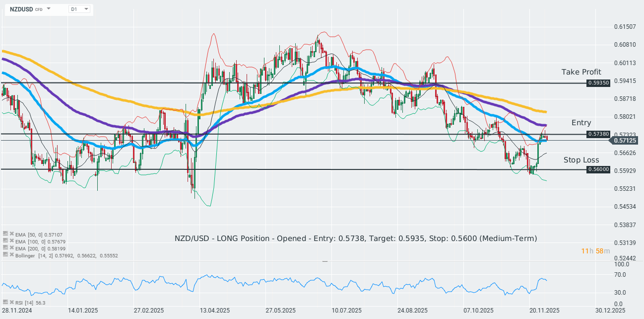
Task: Click the RSI 30.0 scale label
Action: click(620, 293)
